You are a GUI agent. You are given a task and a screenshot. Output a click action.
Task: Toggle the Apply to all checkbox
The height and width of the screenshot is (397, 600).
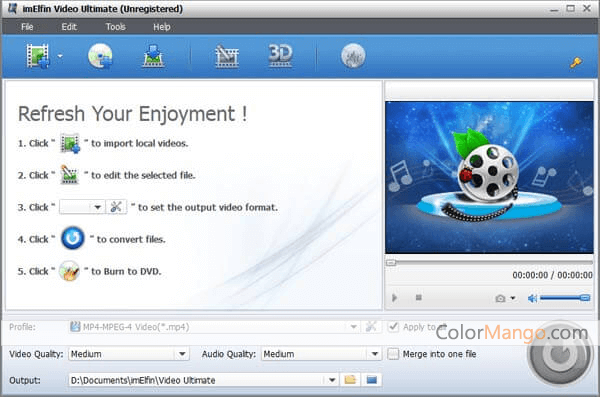393,327
